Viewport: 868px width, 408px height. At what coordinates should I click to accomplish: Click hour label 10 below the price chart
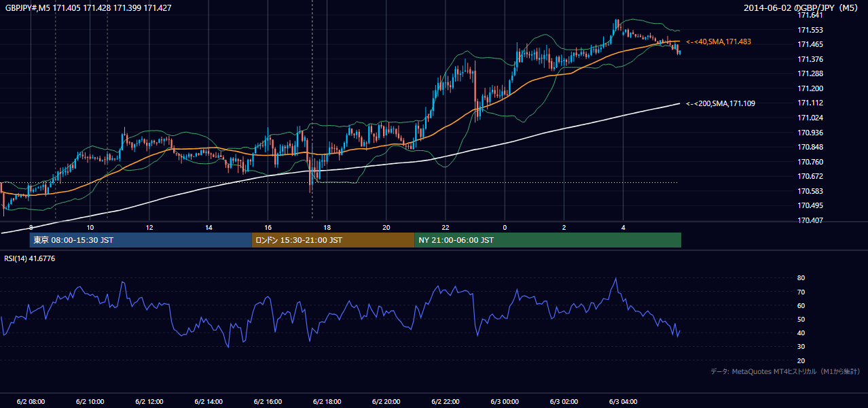[x=90, y=227]
